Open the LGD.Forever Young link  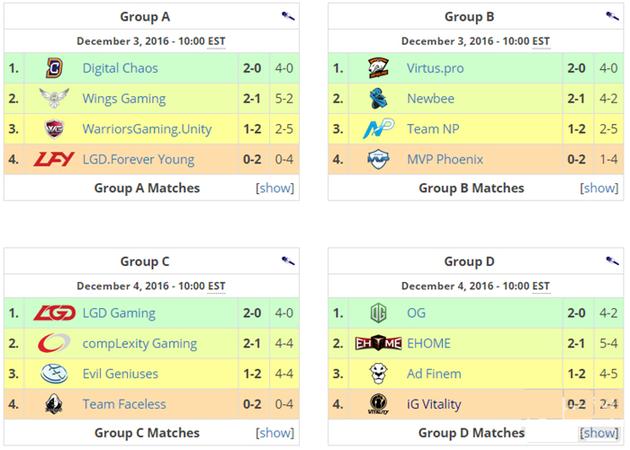[138, 158]
